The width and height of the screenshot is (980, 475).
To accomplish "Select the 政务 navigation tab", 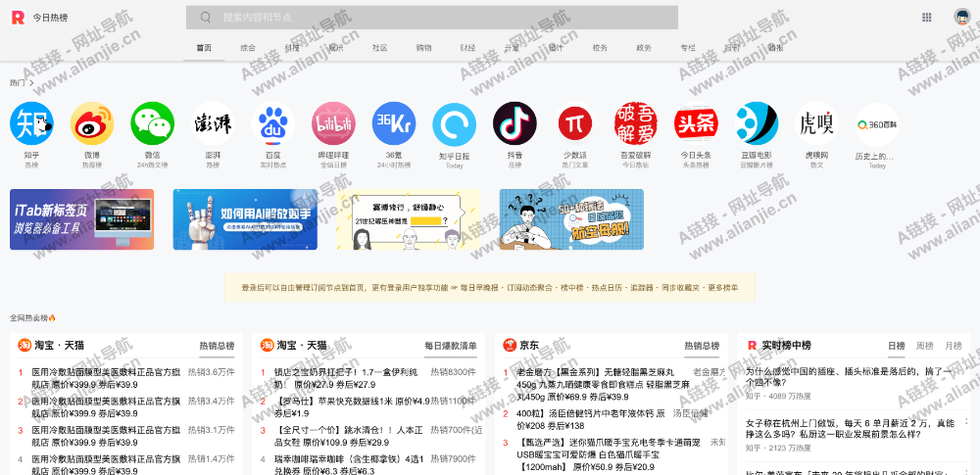I will (x=644, y=47).
